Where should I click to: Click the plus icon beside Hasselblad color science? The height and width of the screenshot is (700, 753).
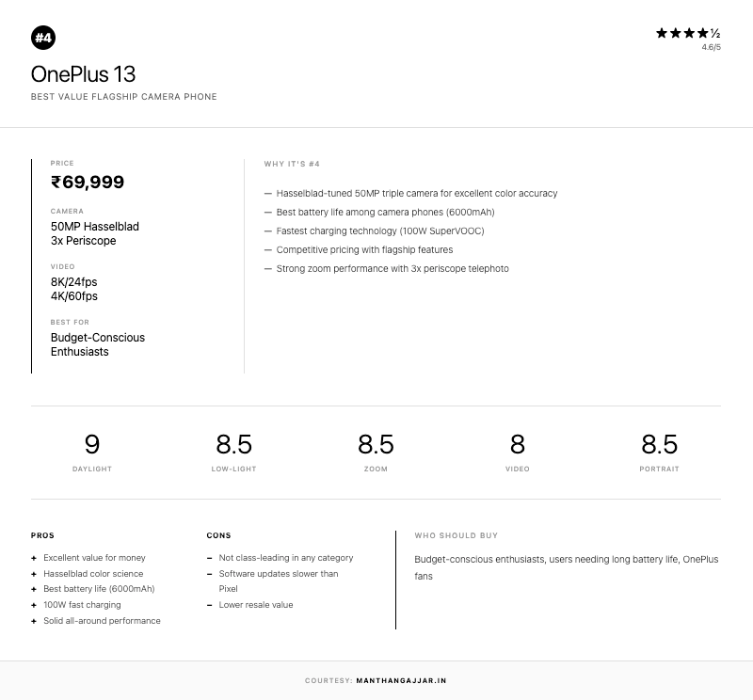34,574
